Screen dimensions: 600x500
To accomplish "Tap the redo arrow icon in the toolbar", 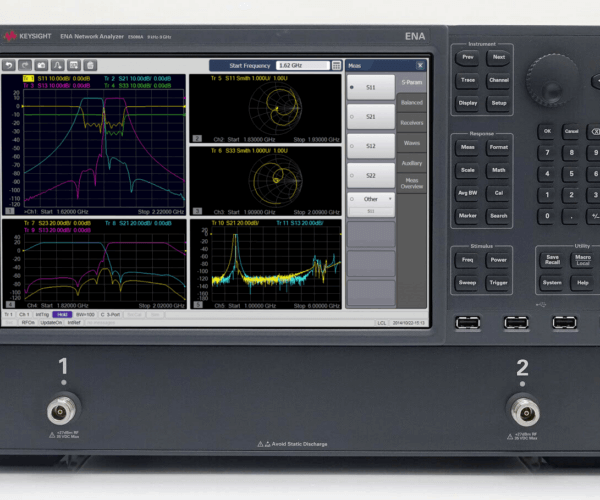I will point(25,65).
